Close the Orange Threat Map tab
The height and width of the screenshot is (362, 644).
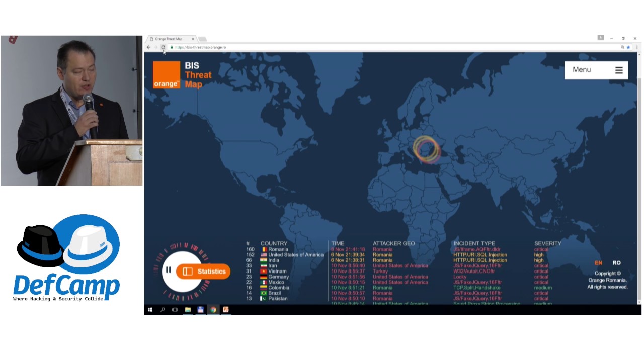pyautogui.click(x=193, y=39)
